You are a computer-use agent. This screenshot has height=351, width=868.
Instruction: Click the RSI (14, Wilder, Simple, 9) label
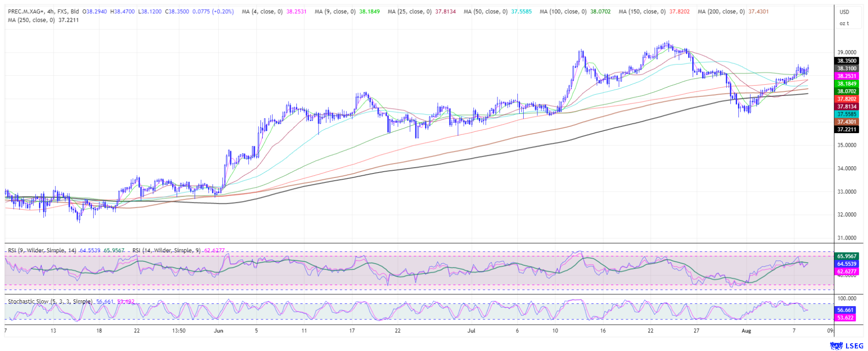166,250
